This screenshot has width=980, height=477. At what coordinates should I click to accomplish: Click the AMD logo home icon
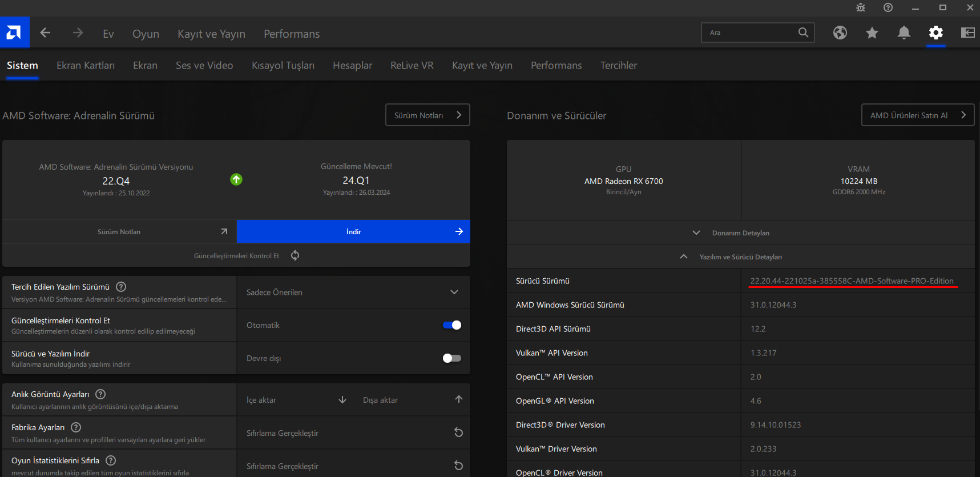coord(14,33)
